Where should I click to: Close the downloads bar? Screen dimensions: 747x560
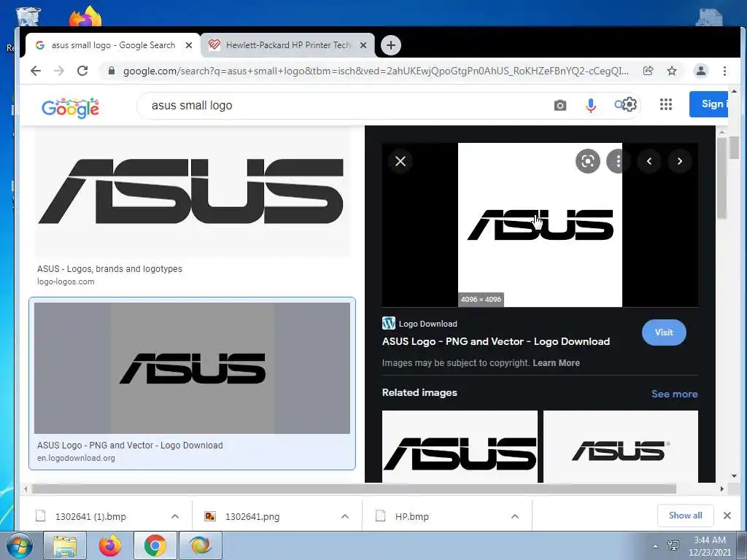point(727,516)
